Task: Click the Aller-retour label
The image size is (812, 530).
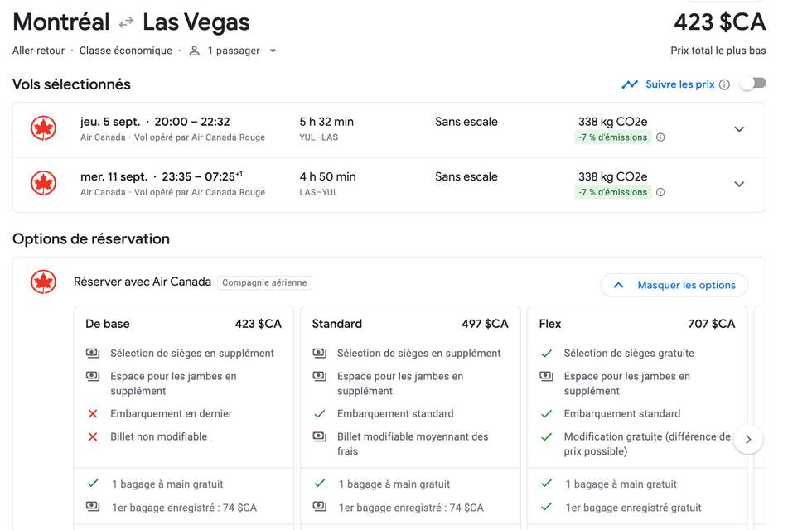Action: tap(38, 50)
